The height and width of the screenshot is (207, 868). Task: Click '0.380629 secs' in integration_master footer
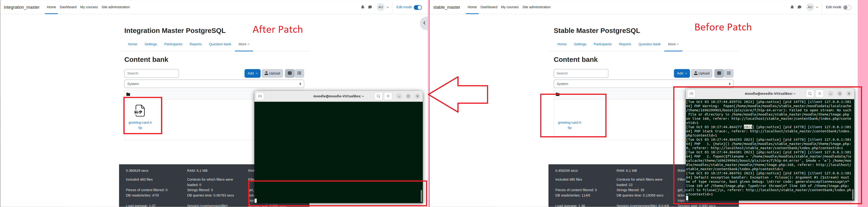[137, 171]
